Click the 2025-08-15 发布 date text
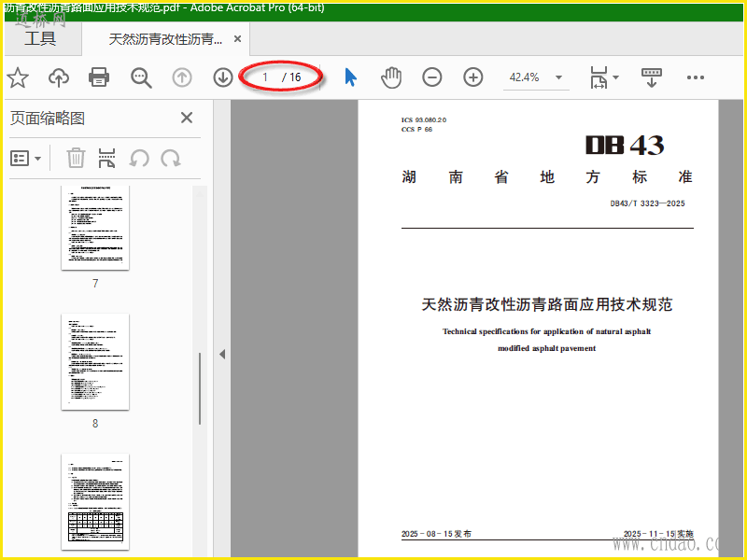The image size is (747, 560). tap(436, 534)
